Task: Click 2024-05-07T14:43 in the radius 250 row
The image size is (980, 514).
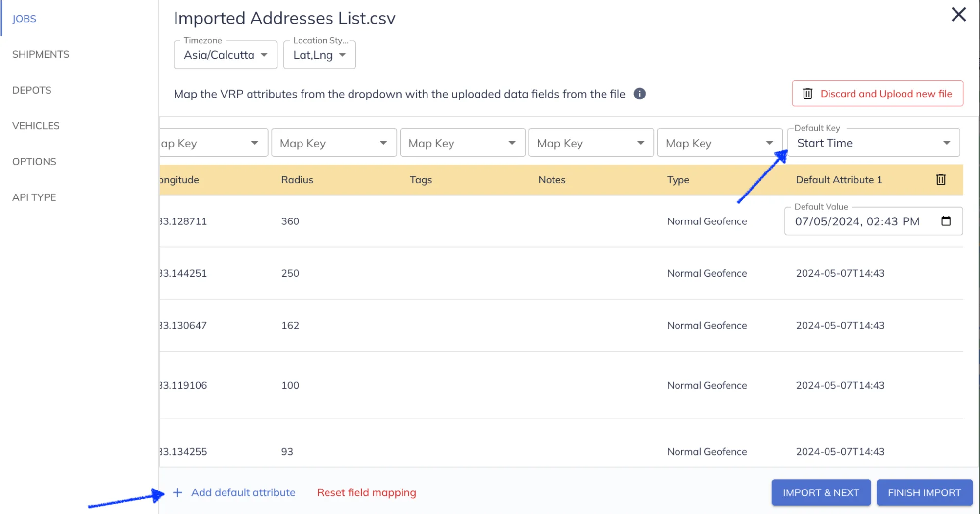Action: 840,273
